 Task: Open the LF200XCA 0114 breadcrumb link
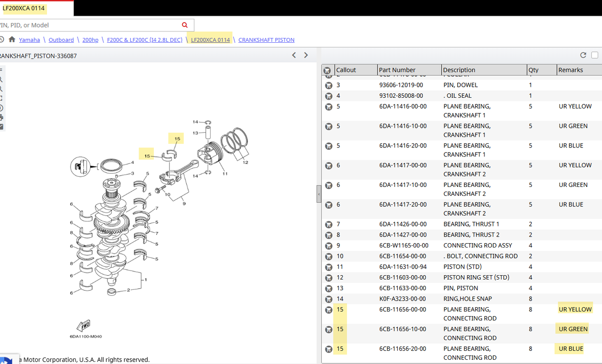click(x=210, y=40)
